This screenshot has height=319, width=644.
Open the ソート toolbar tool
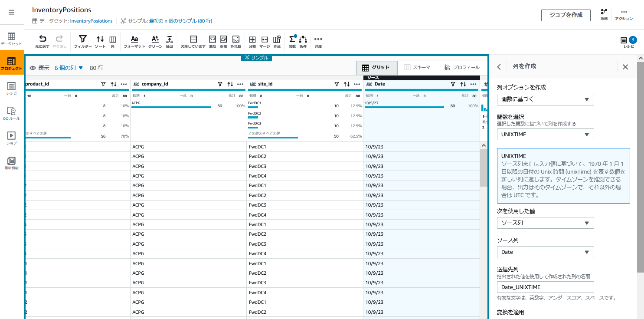click(x=100, y=42)
